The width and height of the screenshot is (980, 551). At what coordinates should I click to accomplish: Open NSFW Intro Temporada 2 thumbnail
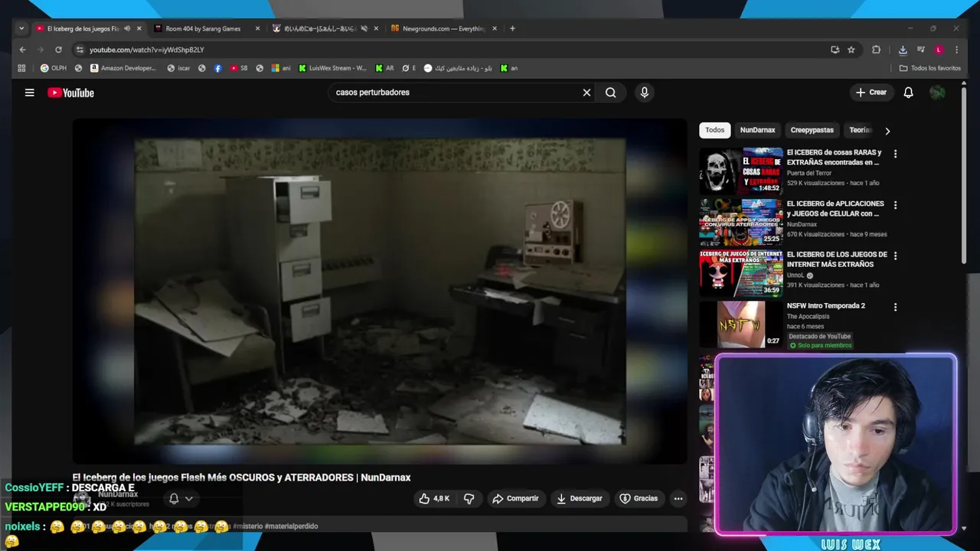pos(740,324)
